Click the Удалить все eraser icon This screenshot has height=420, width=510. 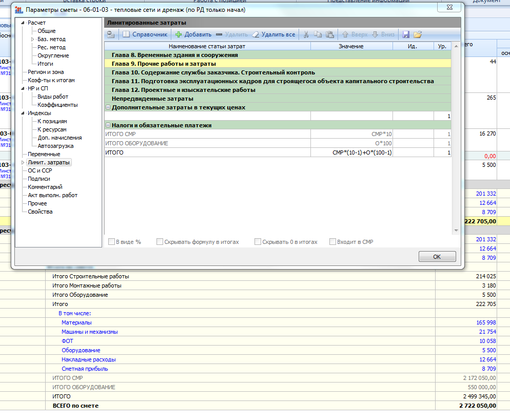point(255,34)
